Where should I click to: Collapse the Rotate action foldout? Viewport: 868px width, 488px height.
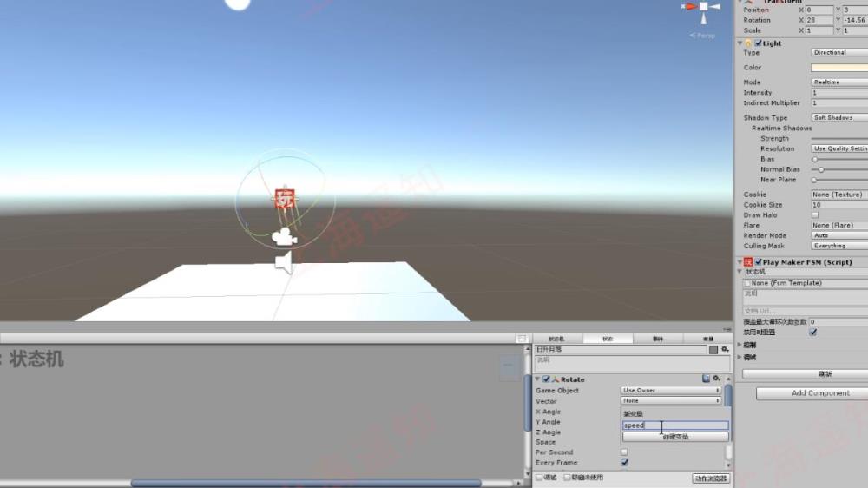537,379
